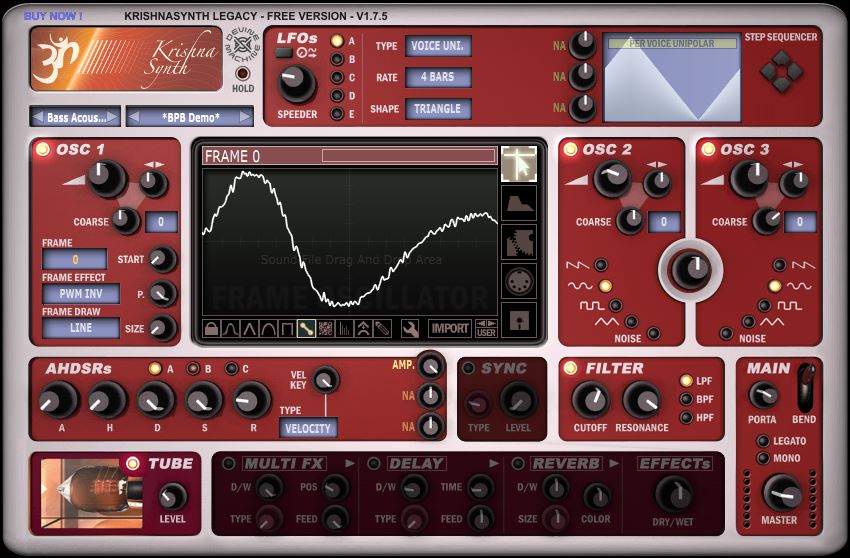
Task: Open the LFO TYPE dropdown Voice Uni.
Action: click(x=438, y=46)
